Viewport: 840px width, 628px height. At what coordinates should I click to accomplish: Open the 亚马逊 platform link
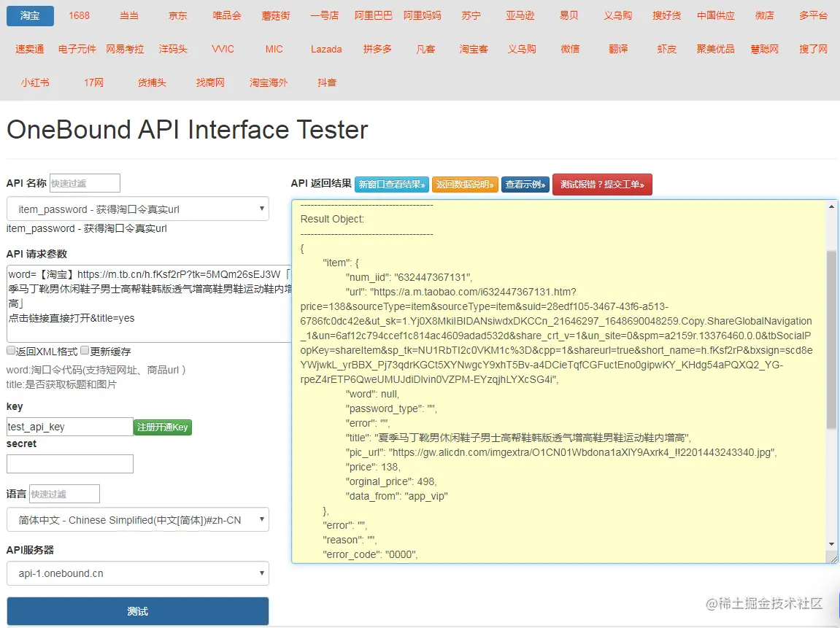(520, 16)
